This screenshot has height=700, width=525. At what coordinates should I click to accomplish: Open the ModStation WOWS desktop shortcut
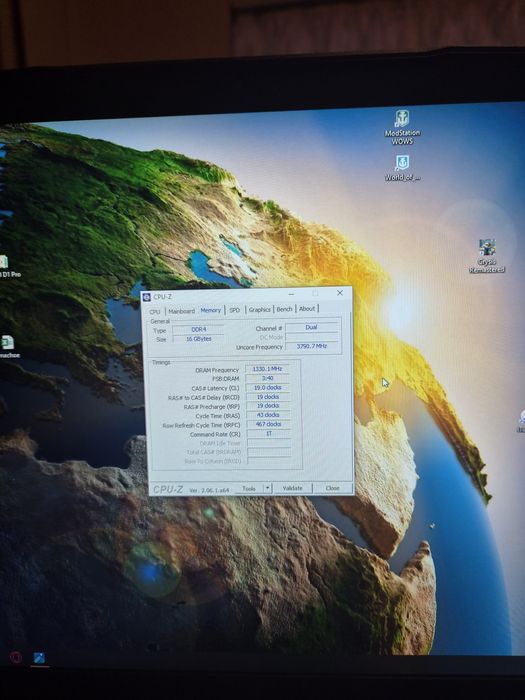coord(402,128)
